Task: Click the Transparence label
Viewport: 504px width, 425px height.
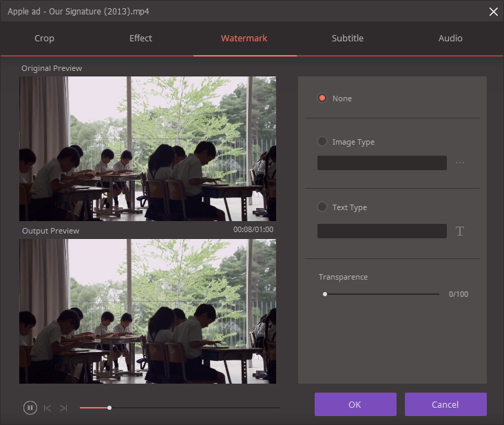Action: pos(343,277)
